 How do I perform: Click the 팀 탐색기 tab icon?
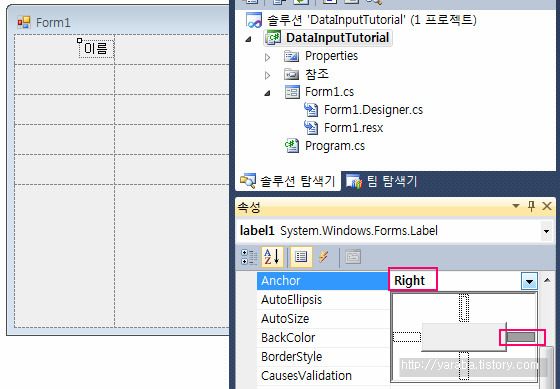(354, 181)
